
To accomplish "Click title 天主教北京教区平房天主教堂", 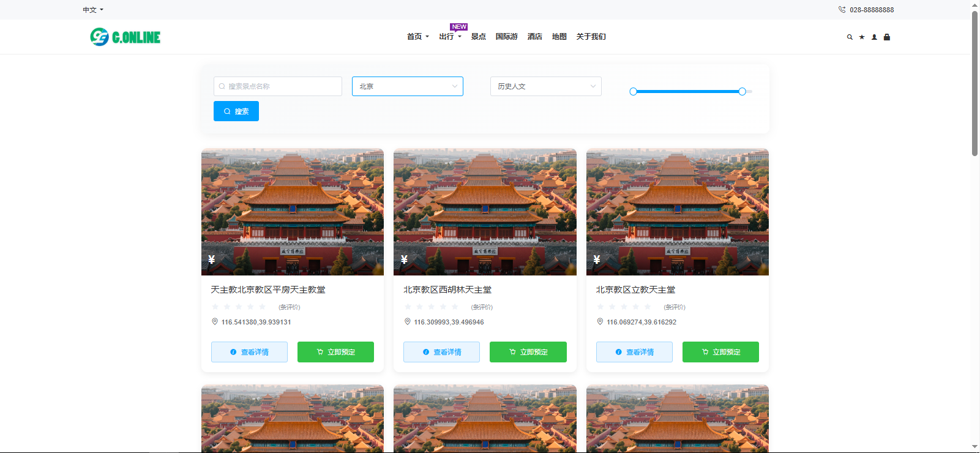I will pos(268,290).
